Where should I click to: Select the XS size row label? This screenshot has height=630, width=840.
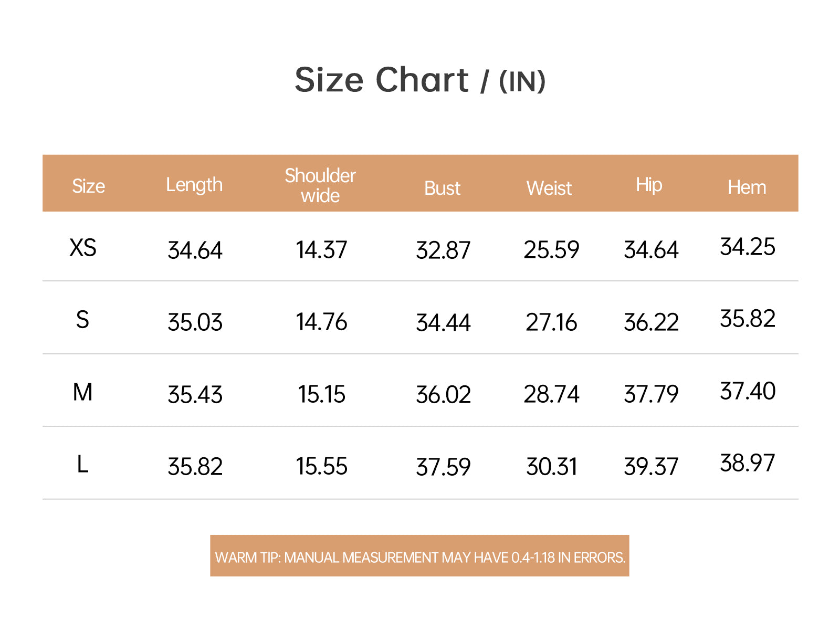pyautogui.click(x=83, y=247)
